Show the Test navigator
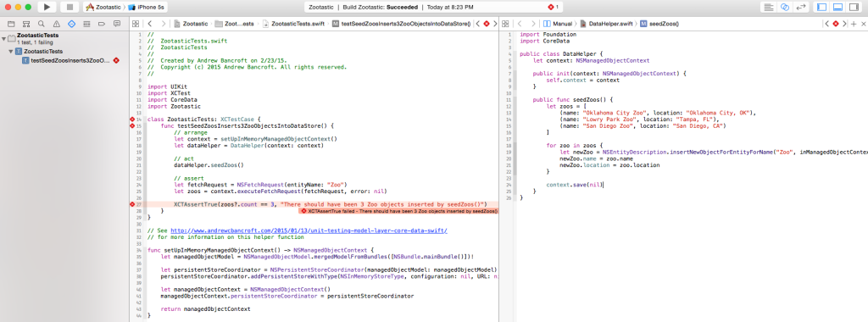Screen dimensions: 868x322 pyautogui.click(x=71, y=24)
